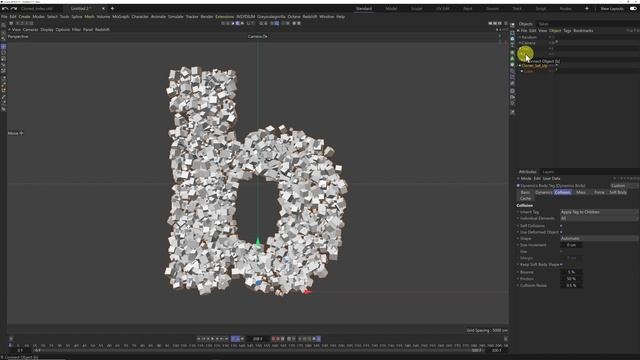Click the Size Increment value field

point(571,245)
